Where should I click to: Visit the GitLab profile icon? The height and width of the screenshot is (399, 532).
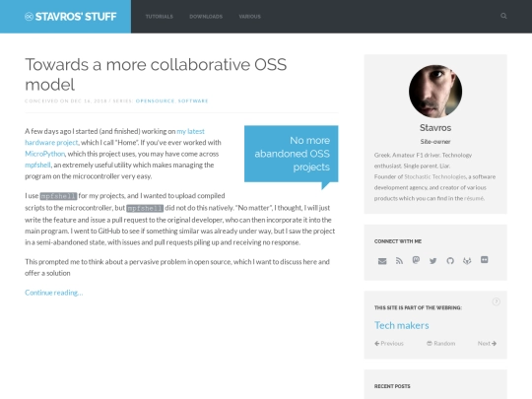tap(467, 260)
